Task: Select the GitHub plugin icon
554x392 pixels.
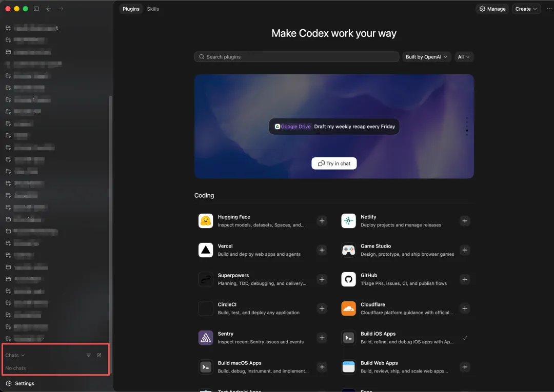Action: [348, 279]
